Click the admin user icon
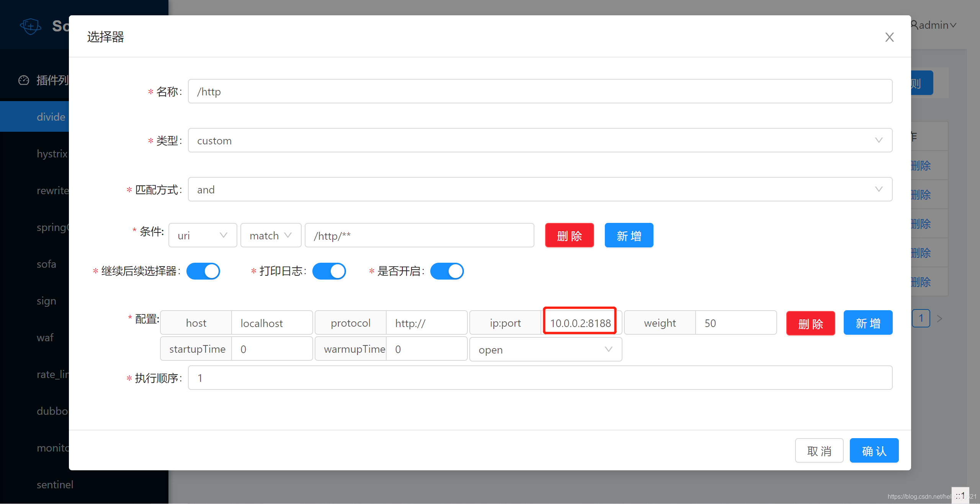This screenshot has width=980, height=504. pos(914,25)
